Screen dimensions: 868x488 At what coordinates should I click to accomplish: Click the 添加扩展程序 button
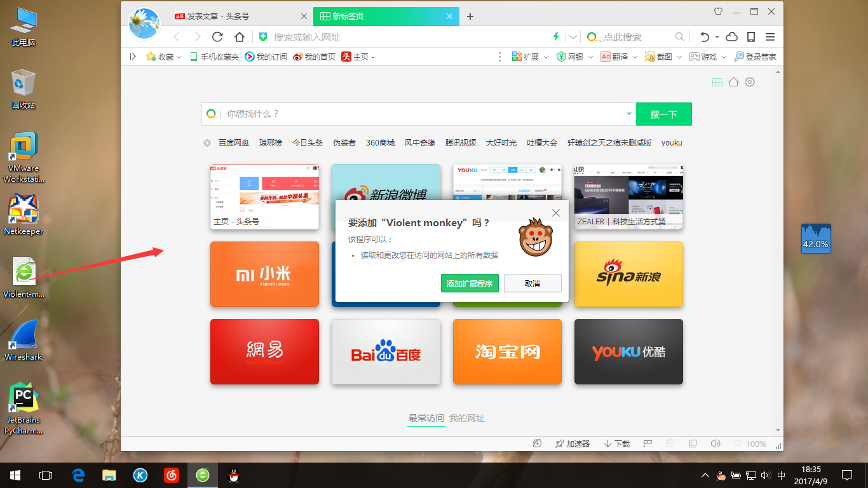tap(470, 283)
